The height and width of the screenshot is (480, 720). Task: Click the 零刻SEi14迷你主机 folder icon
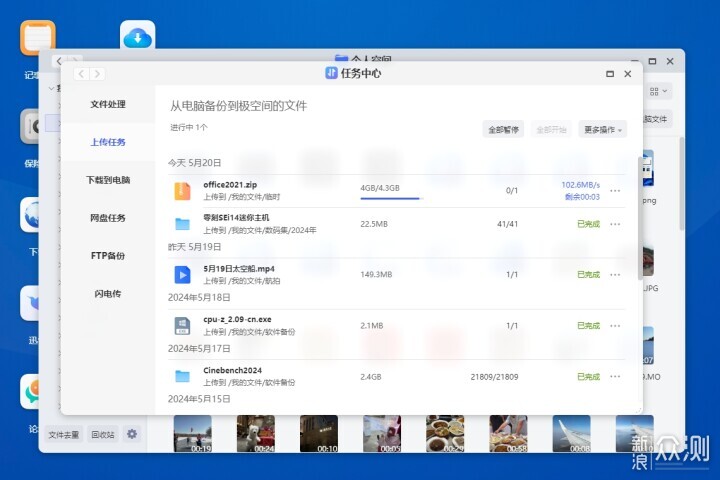point(182,223)
